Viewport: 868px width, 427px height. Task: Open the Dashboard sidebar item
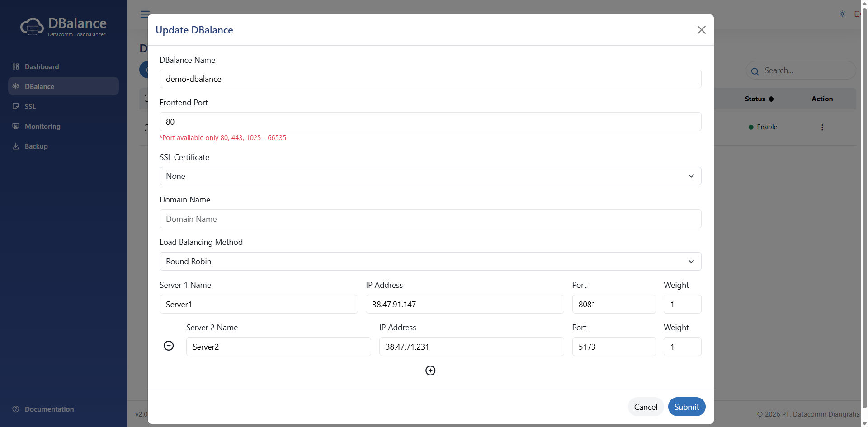(42, 67)
